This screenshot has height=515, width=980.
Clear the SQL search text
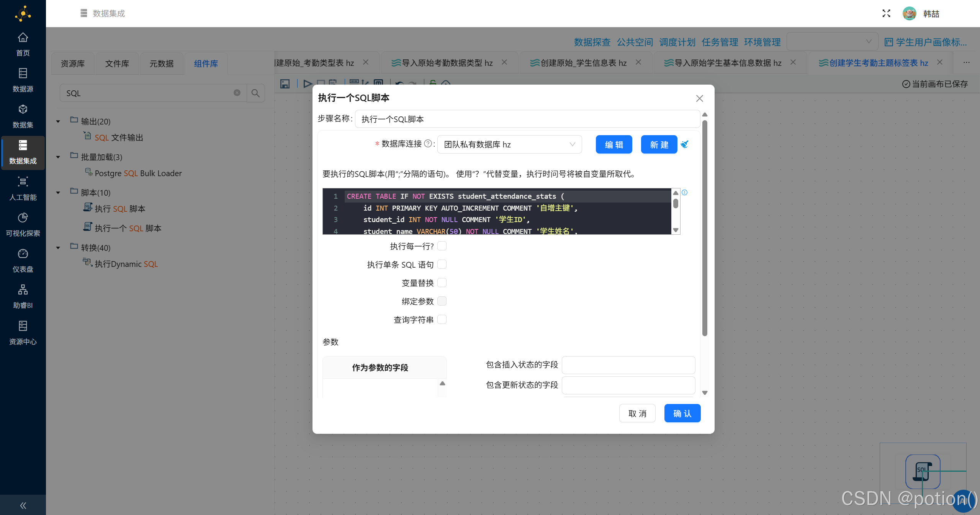(237, 93)
